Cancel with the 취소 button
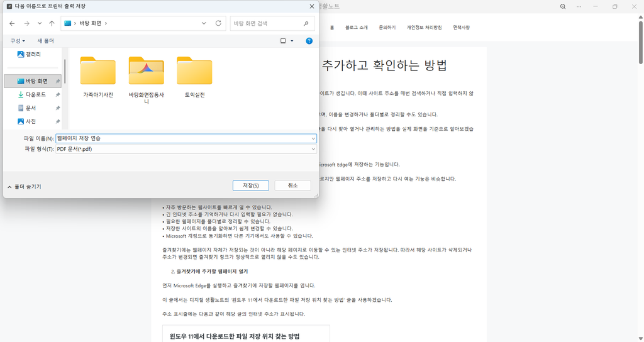Viewport: 644px width, 342px height. coord(292,185)
